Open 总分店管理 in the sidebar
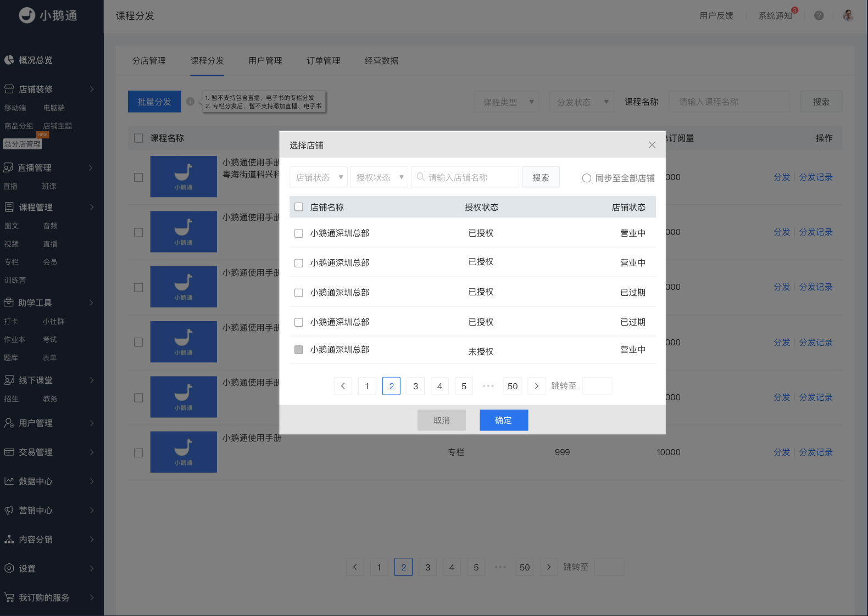Image resolution: width=868 pixels, height=616 pixels. pos(23,144)
